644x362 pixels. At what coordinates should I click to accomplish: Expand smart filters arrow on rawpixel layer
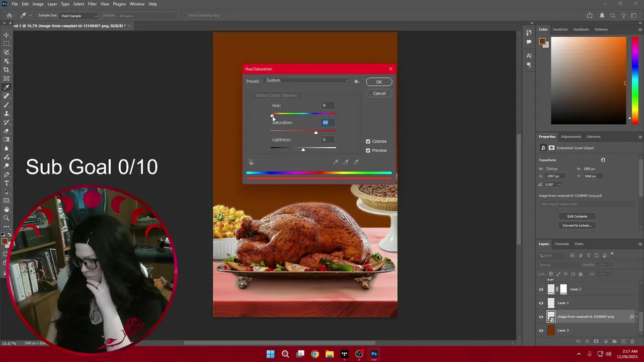tap(637, 317)
